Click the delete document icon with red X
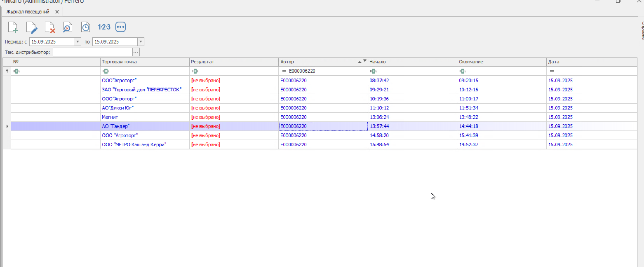The height and width of the screenshot is (267, 644). pos(50,27)
